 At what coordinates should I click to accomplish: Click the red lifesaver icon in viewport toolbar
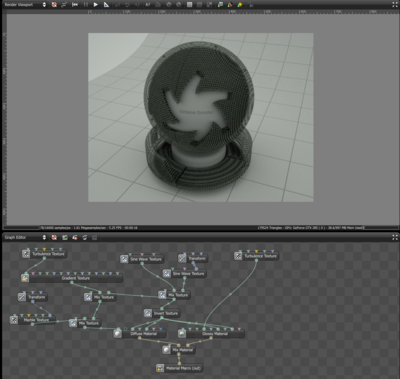coord(54,4)
